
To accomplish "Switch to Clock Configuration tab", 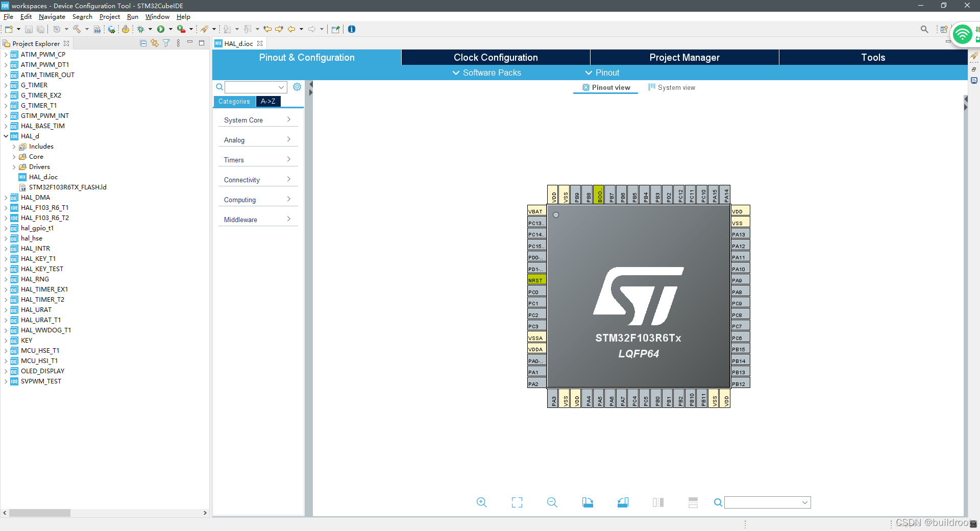I will click(496, 57).
